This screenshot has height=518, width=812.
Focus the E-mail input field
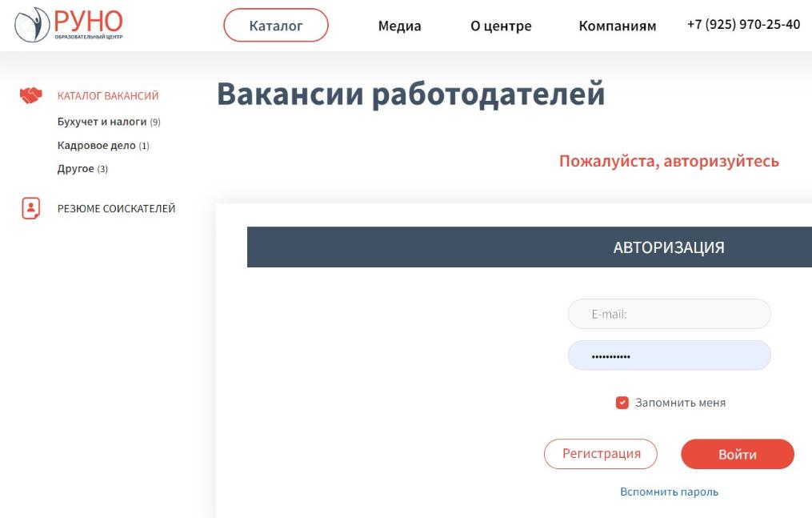tap(669, 315)
